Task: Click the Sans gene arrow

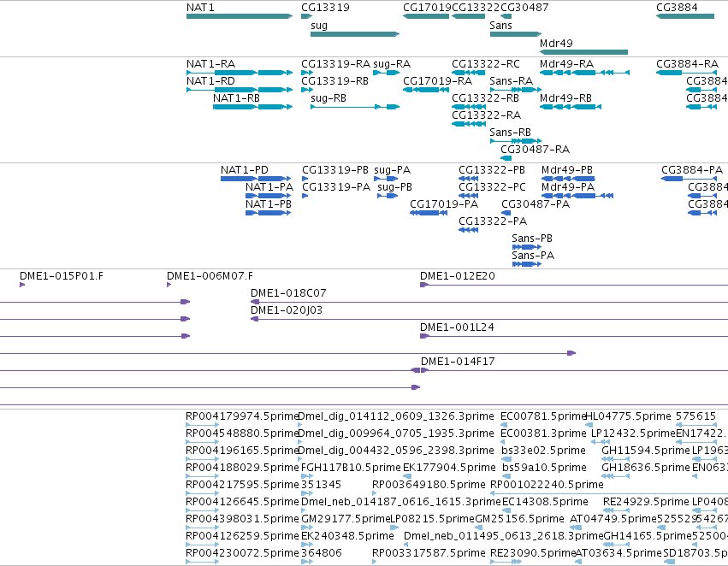Action: [x=516, y=34]
